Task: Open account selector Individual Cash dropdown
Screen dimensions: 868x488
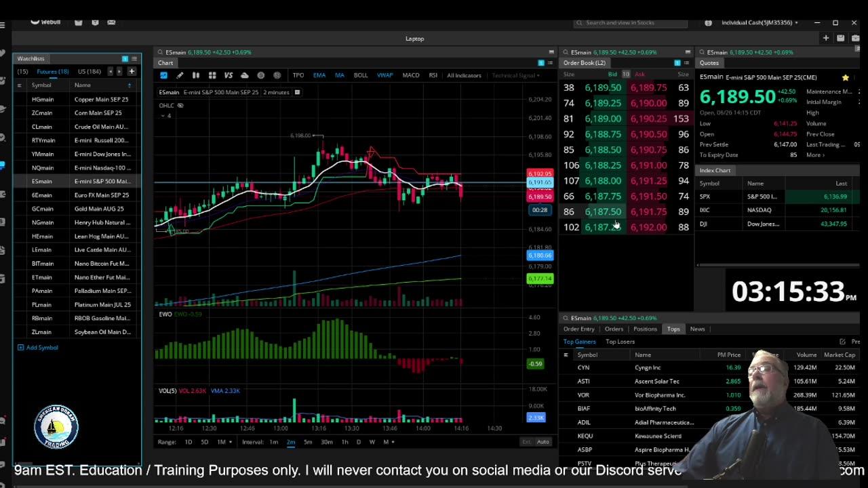Action: coord(759,22)
